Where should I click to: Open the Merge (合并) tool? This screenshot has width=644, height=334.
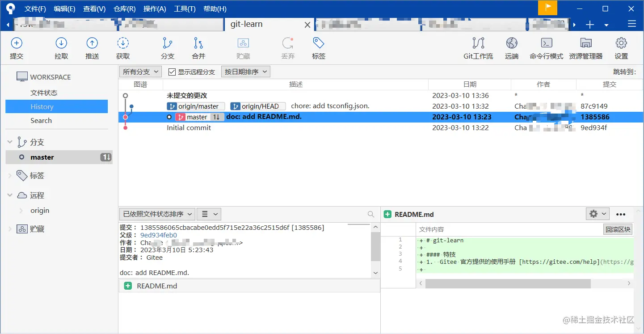198,48
